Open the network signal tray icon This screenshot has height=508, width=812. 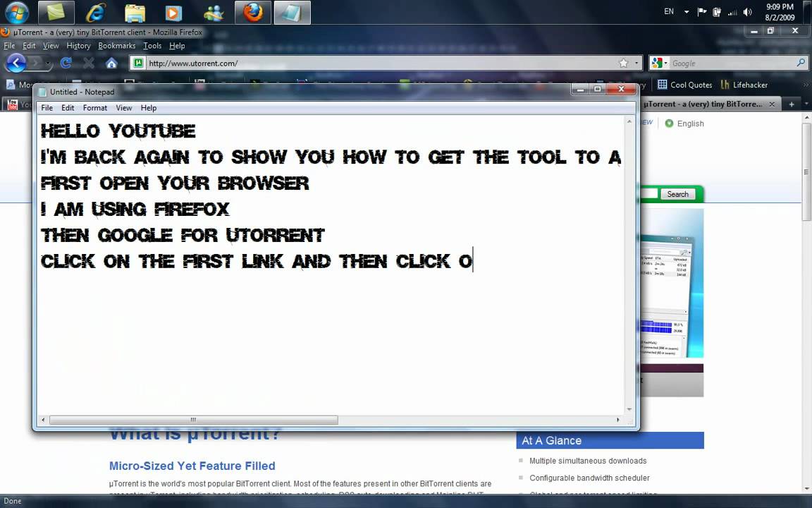[732, 12]
